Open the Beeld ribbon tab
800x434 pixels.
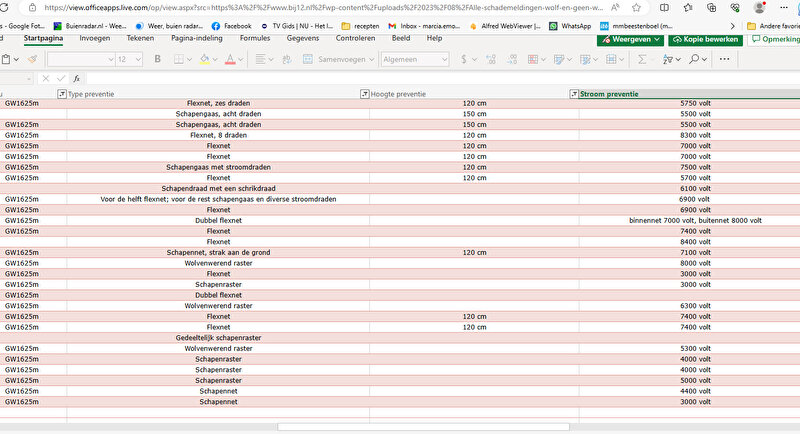401,38
